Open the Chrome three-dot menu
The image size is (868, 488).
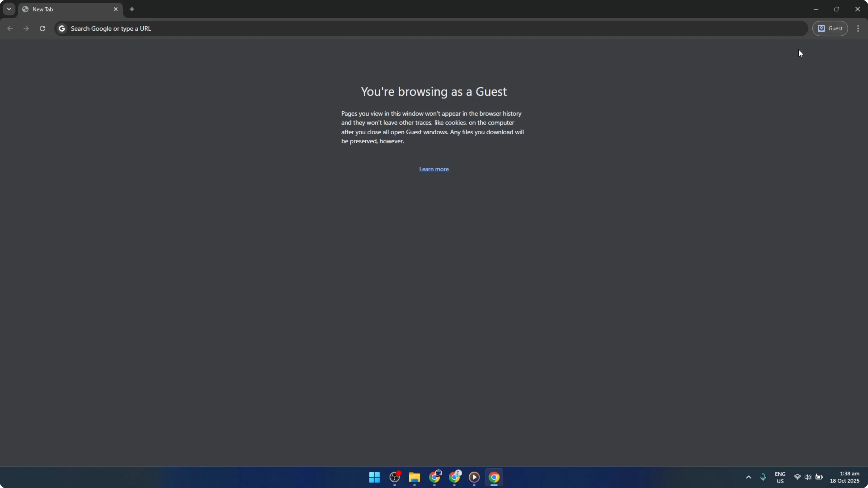(858, 28)
